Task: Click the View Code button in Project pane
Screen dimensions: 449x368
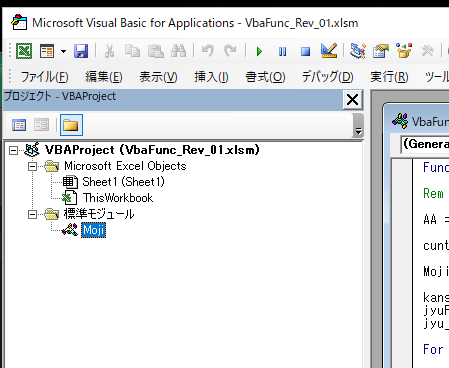Action: [19, 125]
